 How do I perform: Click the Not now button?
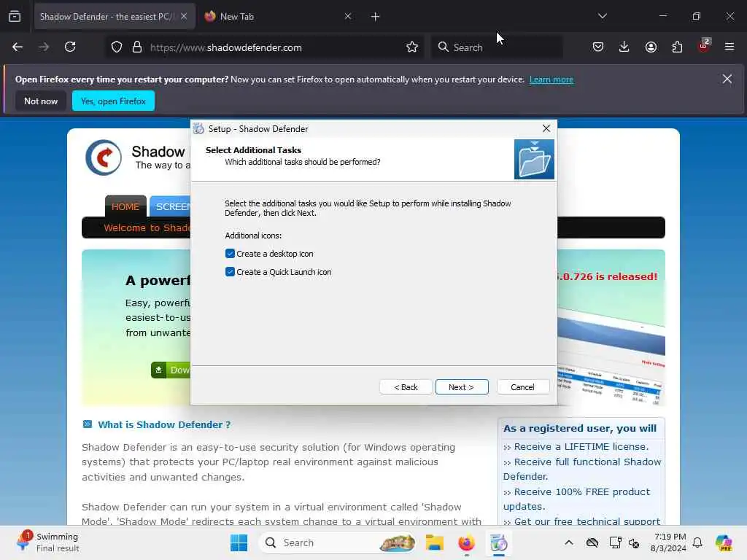(41, 101)
